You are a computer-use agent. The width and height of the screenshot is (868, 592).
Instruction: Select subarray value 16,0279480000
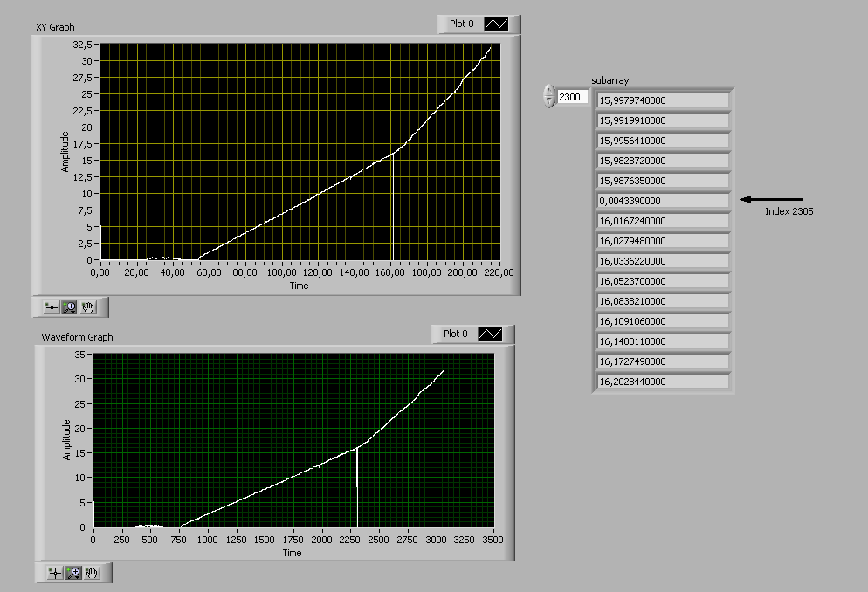[x=663, y=241]
